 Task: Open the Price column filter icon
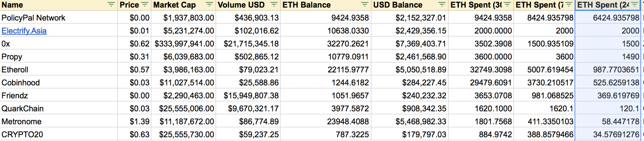coord(145,4)
